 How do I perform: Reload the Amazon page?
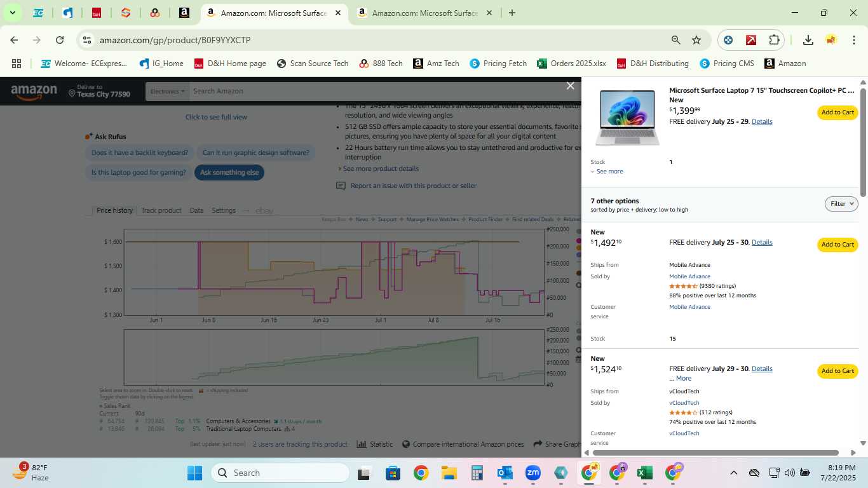coord(60,40)
